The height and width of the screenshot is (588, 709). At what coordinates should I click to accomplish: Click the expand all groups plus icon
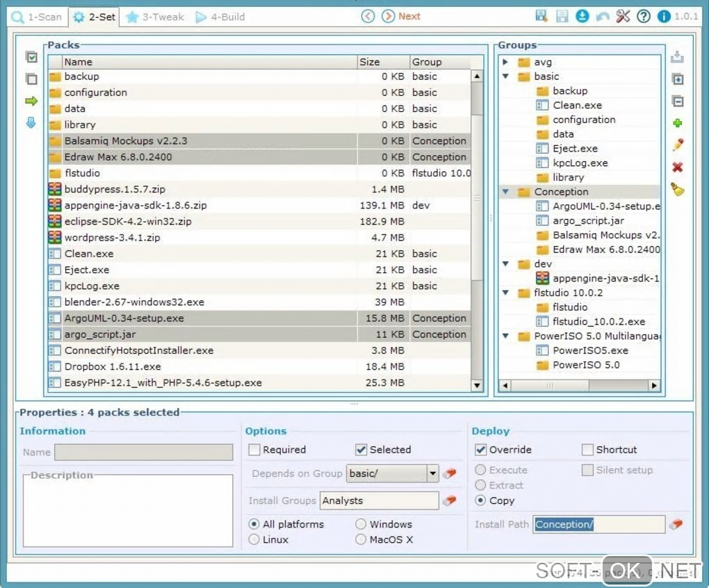(678, 79)
